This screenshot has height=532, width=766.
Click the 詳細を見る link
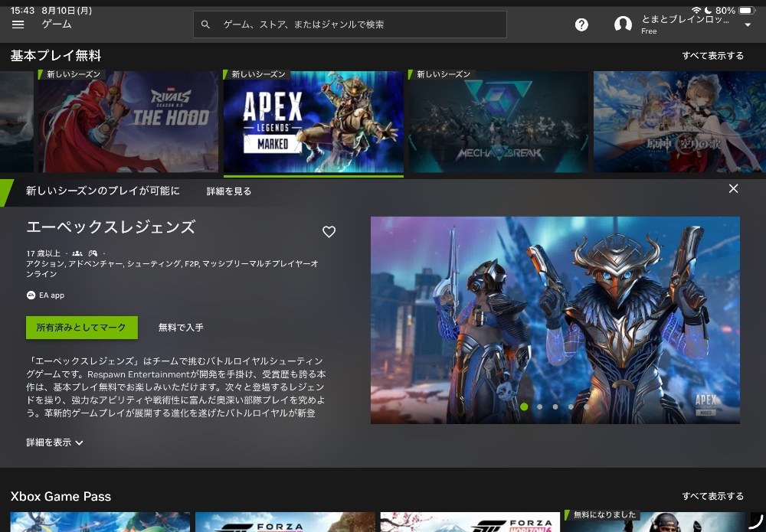tap(228, 191)
